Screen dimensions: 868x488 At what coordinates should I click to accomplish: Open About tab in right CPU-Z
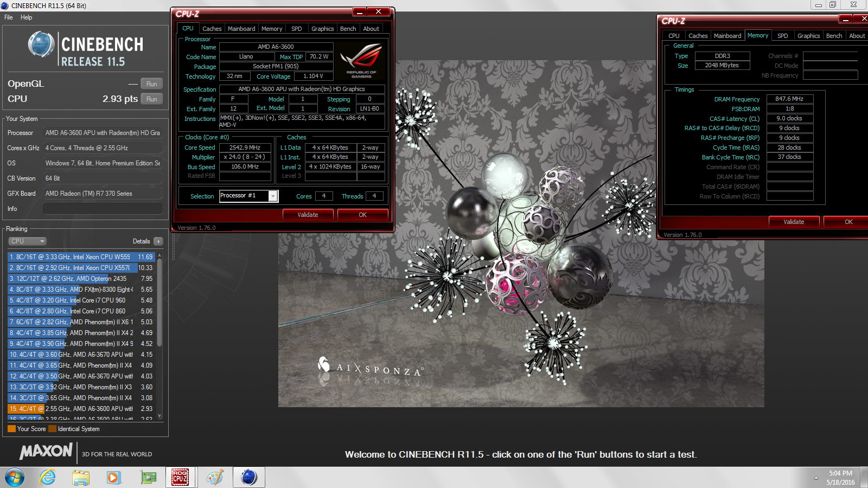coord(857,36)
